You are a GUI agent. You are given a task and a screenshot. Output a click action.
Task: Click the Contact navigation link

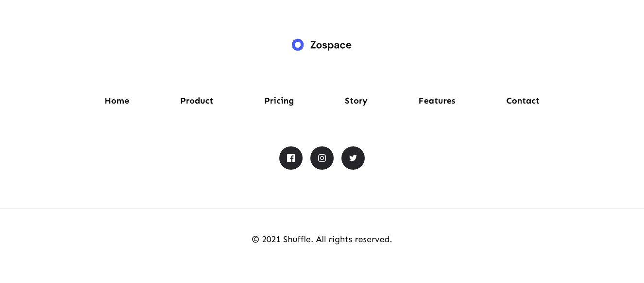pos(523,101)
